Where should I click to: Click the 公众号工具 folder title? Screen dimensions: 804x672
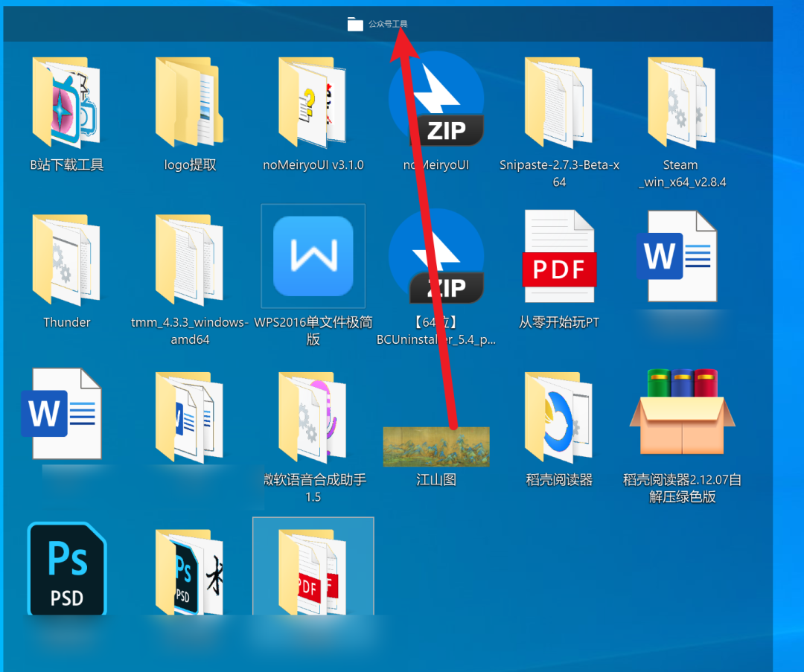pyautogui.click(x=388, y=24)
